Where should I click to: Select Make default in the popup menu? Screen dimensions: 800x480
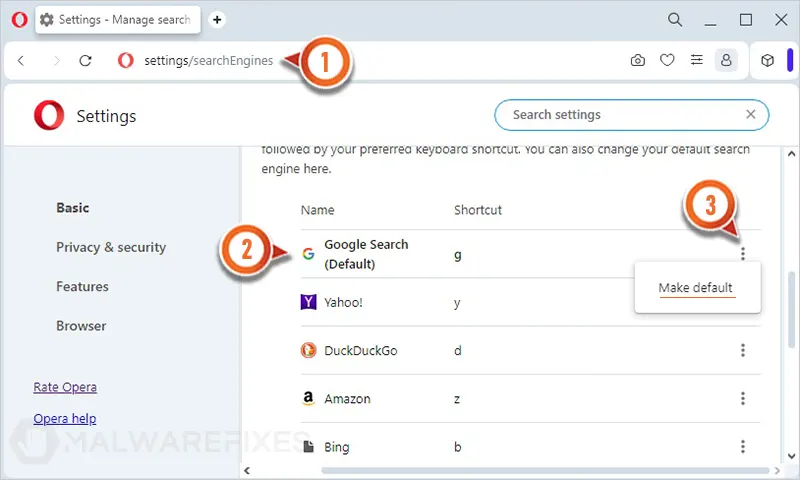pos(695,288)
